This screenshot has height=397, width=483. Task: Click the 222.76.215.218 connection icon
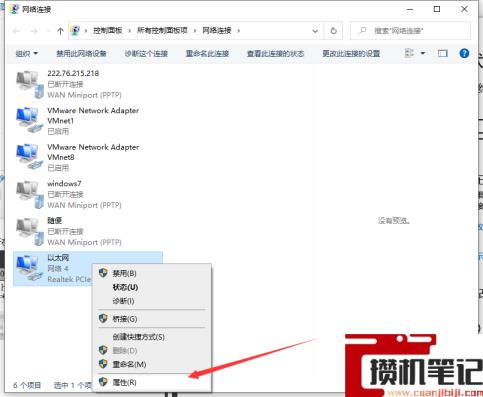29,85
